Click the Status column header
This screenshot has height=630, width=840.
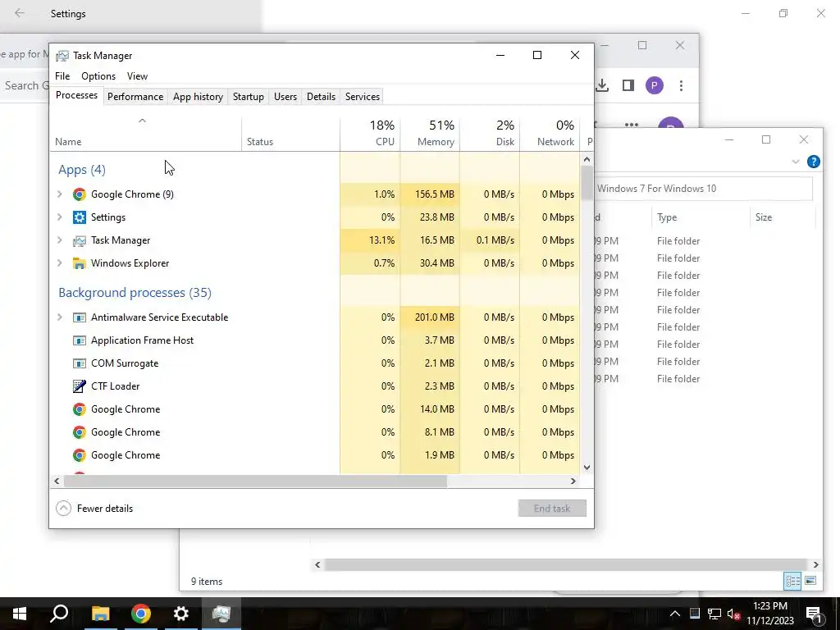click(x=291, y=133)
